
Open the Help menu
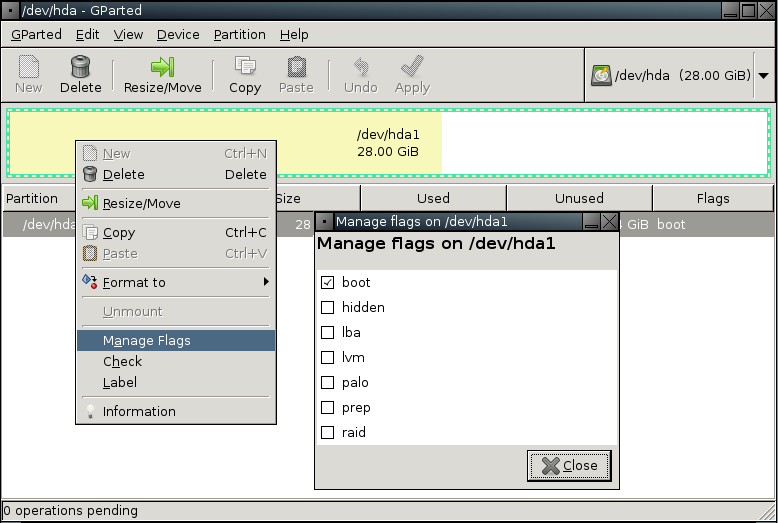pyautogui.click(x=294, y=35)
